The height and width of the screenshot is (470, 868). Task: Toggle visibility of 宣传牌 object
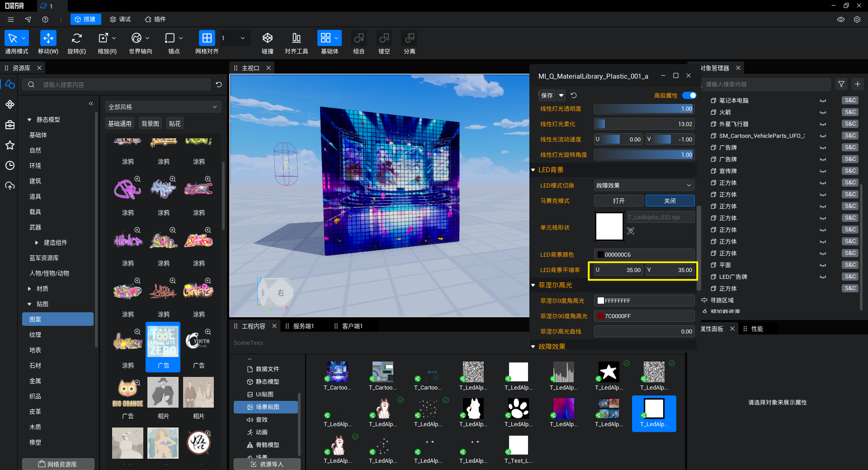[823, 171]
